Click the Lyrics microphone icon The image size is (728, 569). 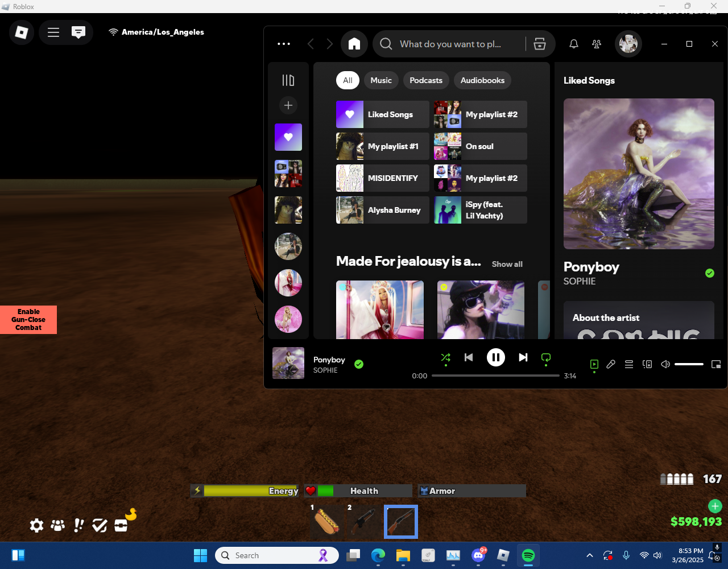[611, 364]
